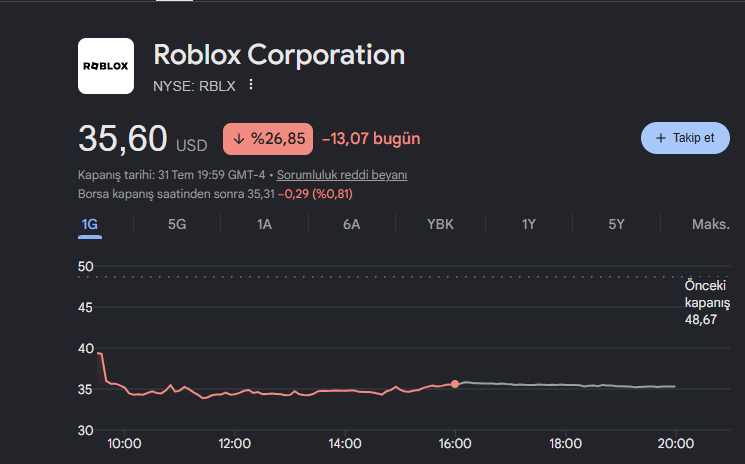
Task: Open the Sorumluluk reddi beyanı link
Action: (342, 175)
